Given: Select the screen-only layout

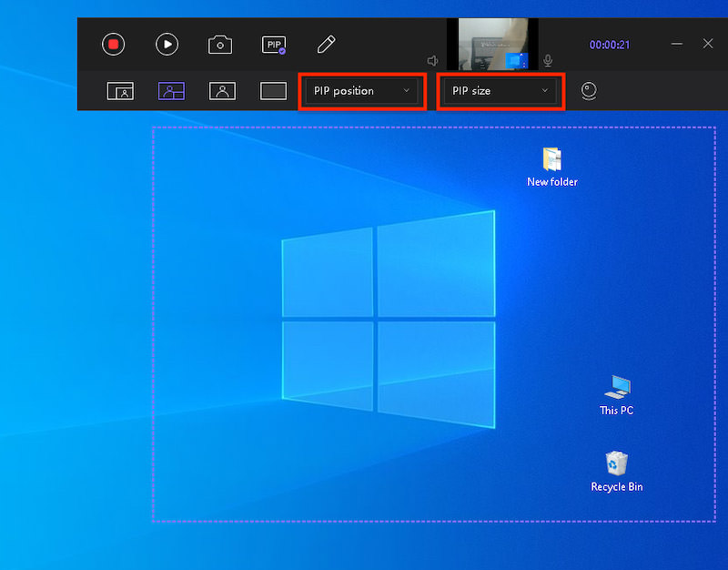Looking at the screenshot, I should (273, 91).
